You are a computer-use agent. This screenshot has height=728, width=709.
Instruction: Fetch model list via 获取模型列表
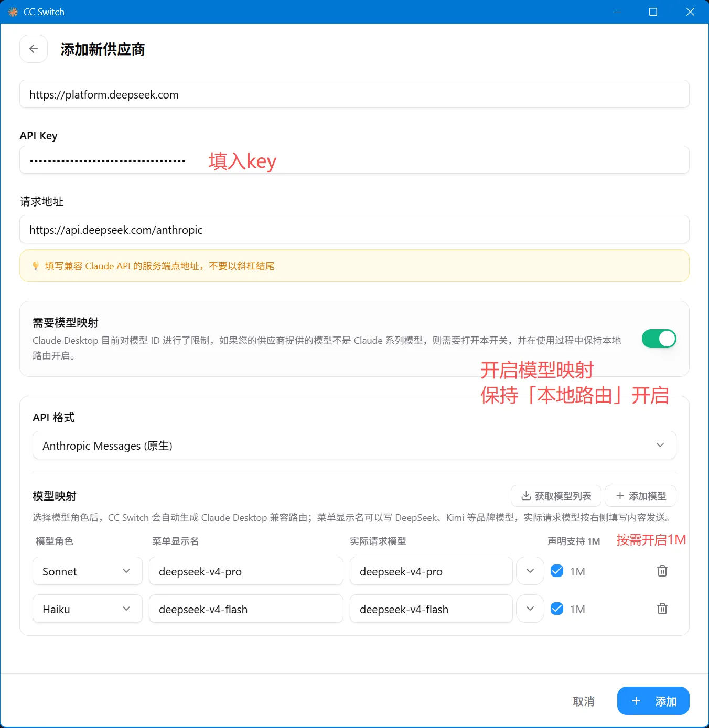[x=556, y=496]
